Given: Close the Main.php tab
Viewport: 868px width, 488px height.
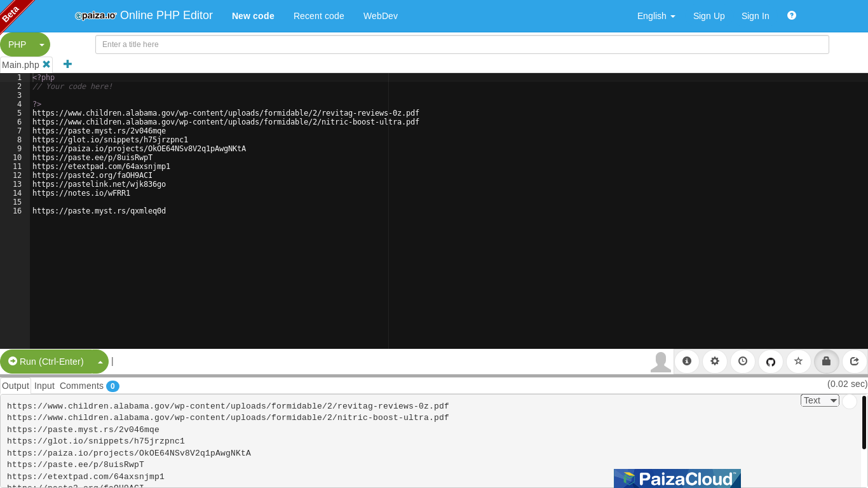Looking at the screenshot, I should click(46, 64).
